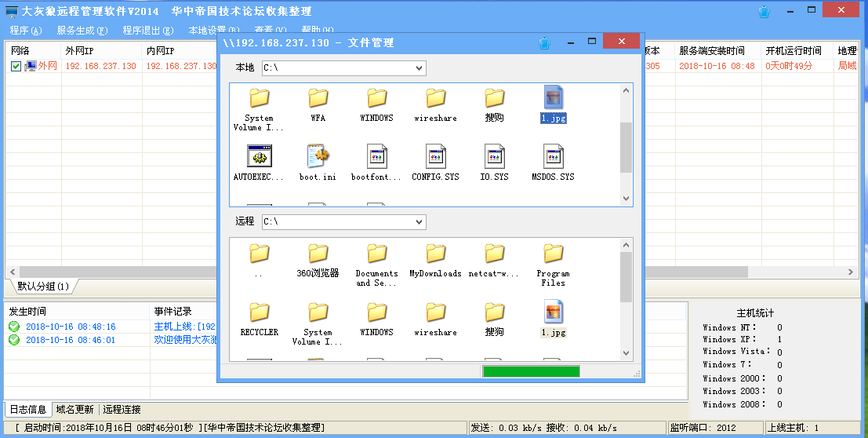Click skin icon in file manager title bar

click(544, 42)
